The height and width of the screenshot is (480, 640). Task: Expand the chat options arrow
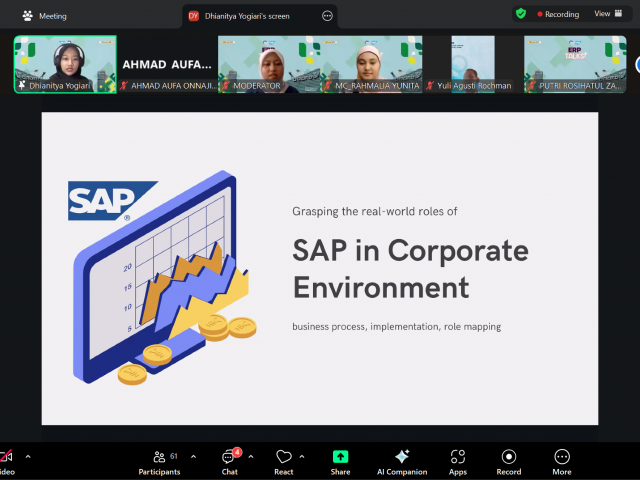tap(251, 456)
